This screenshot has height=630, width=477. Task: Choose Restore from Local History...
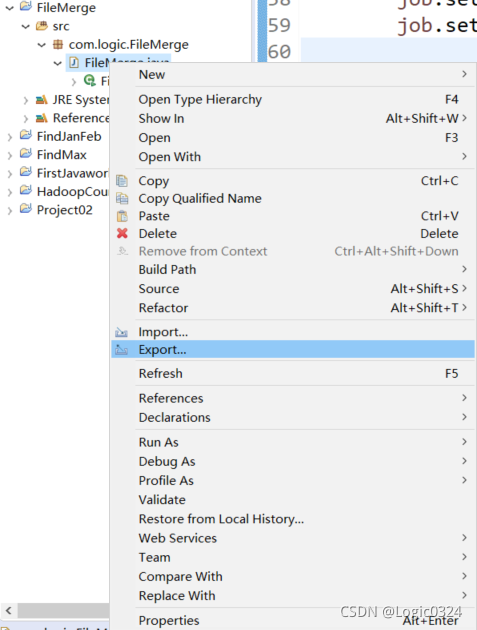pos(293,519)
